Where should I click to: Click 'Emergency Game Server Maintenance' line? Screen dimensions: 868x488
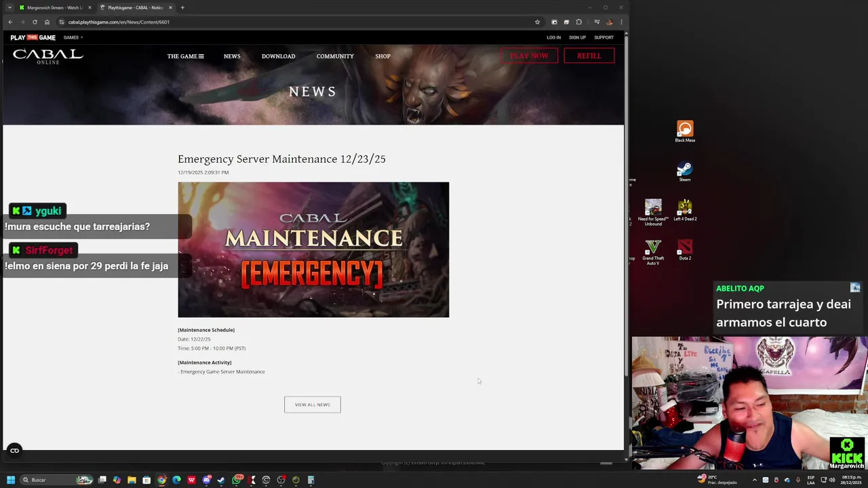pyautogui.click(x=222, y=371)
